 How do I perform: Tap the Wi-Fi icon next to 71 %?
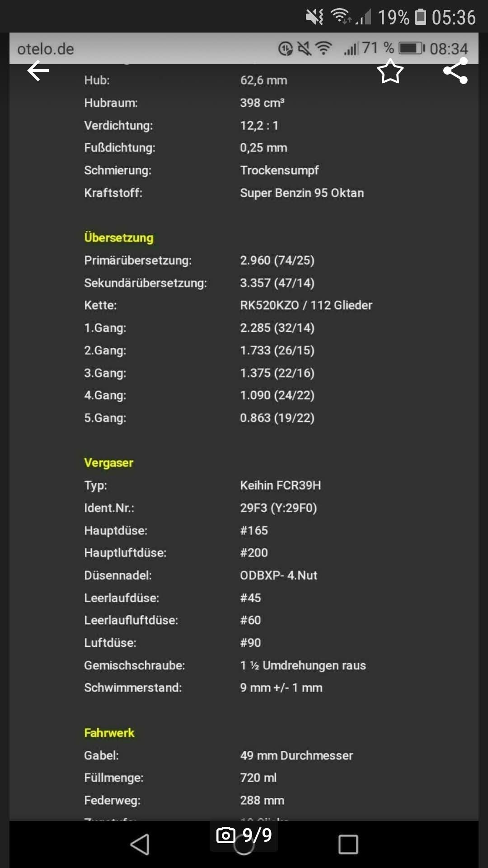324,48
